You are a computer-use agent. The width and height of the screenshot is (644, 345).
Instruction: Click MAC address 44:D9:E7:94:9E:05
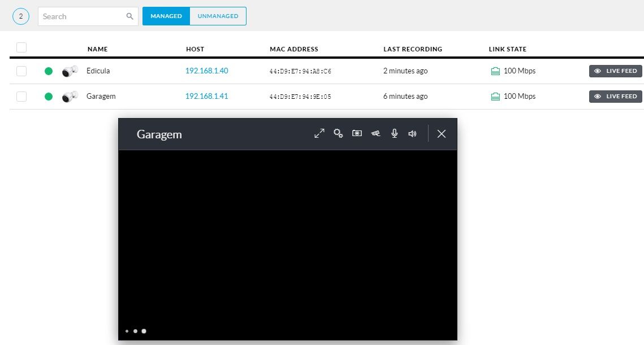[x=300, y=97]
